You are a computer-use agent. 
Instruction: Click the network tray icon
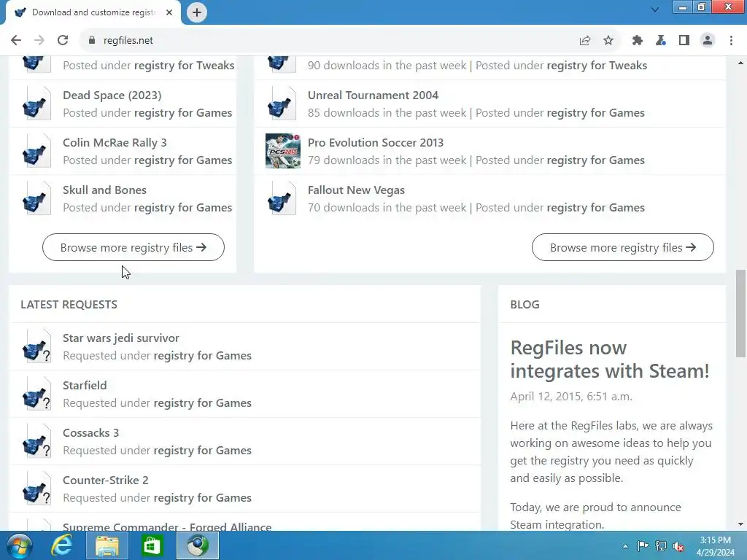(x=660, y=546)
